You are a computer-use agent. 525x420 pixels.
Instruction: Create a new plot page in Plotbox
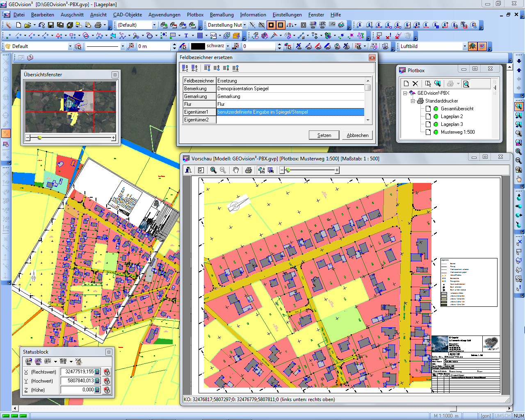pos(406,84)
